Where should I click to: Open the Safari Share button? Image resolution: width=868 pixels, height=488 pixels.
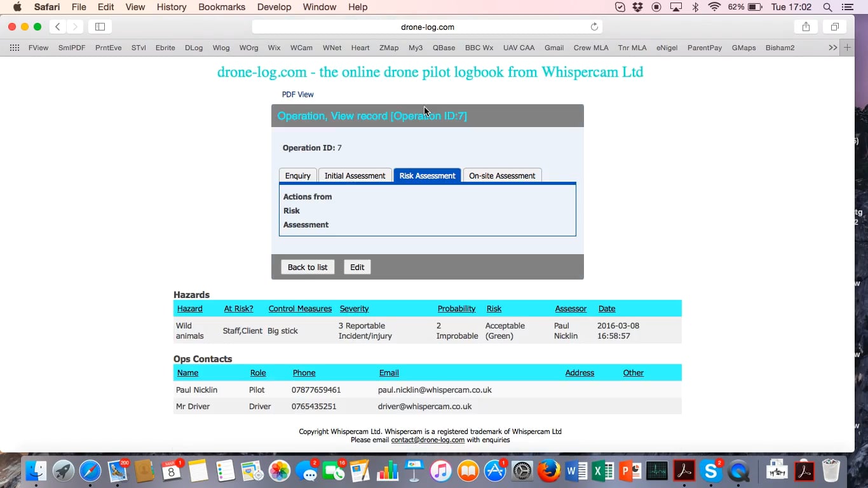806,27
